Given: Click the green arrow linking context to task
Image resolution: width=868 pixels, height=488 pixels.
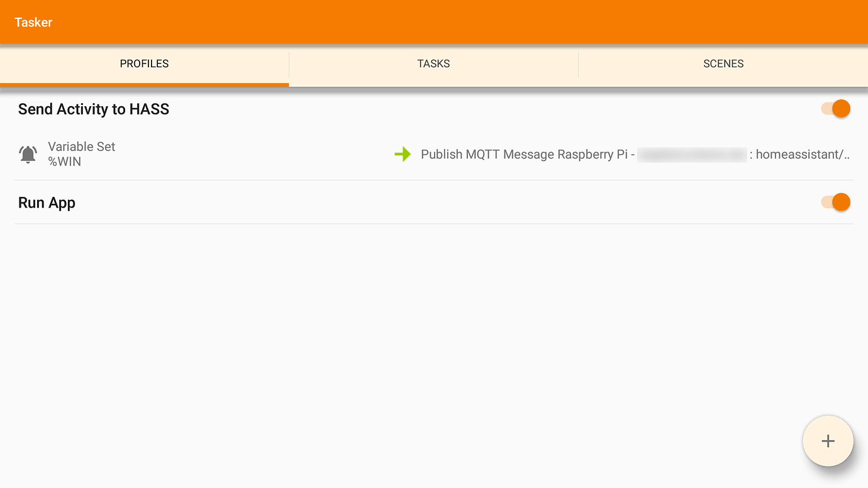Looking at the screenshot, I should point(403,154).
